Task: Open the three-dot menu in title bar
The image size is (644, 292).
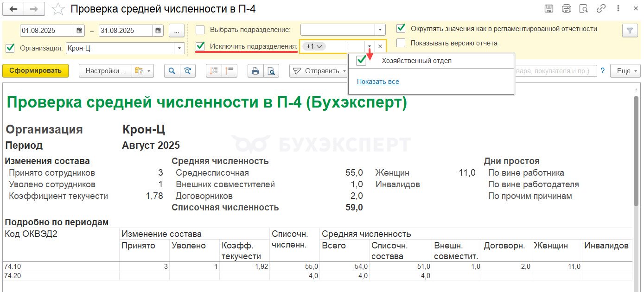Action: pos(618,8)
